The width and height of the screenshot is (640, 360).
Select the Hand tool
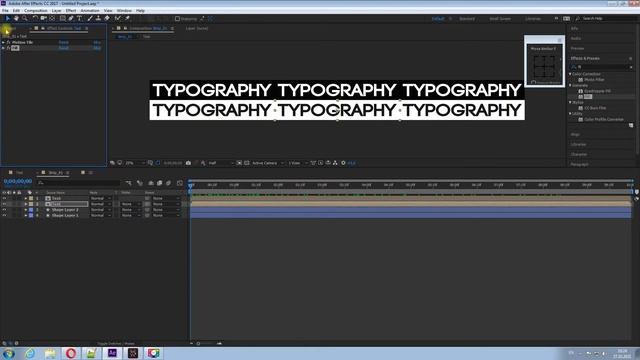click(16, 18)
